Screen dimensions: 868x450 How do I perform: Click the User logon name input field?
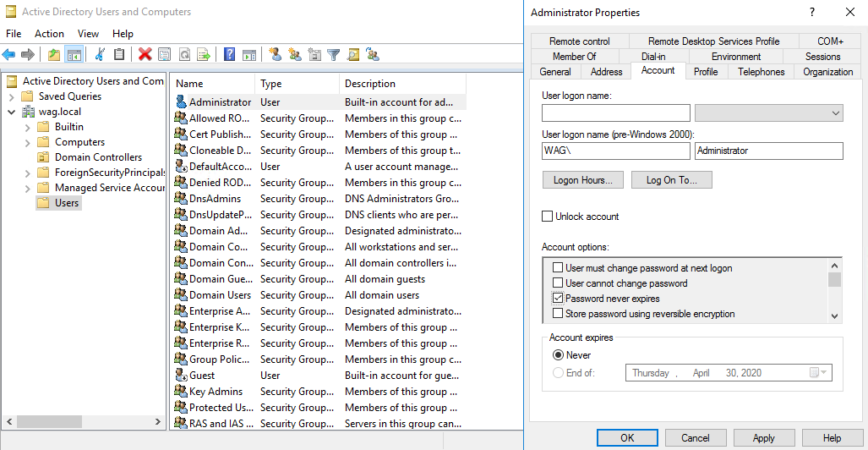(x=616, y=113)
